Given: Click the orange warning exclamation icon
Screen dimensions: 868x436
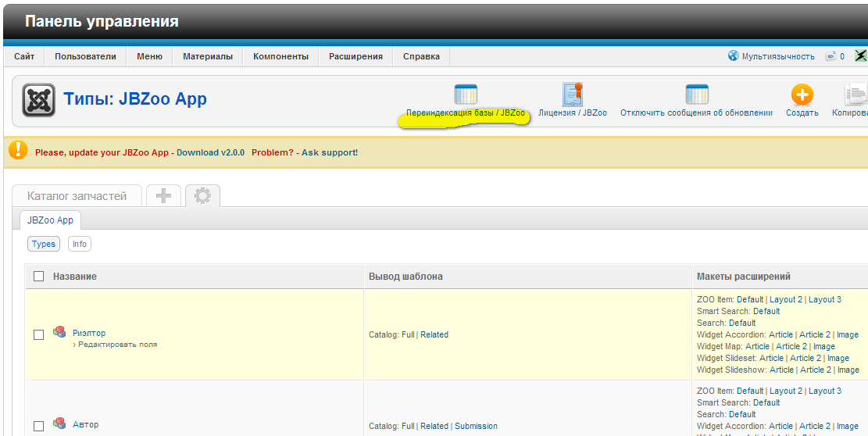Looking at the screenshot, I should 18,150.
